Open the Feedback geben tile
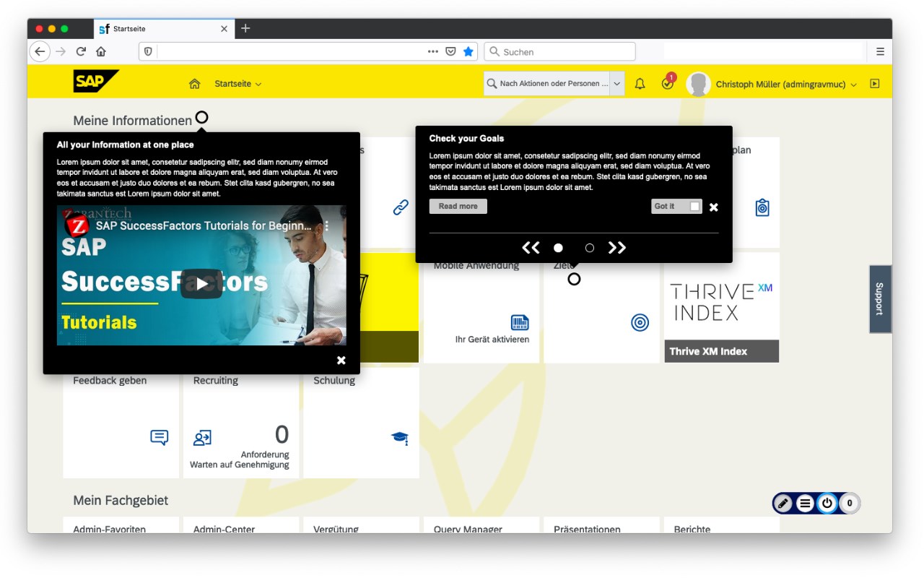 click(121, 423)
